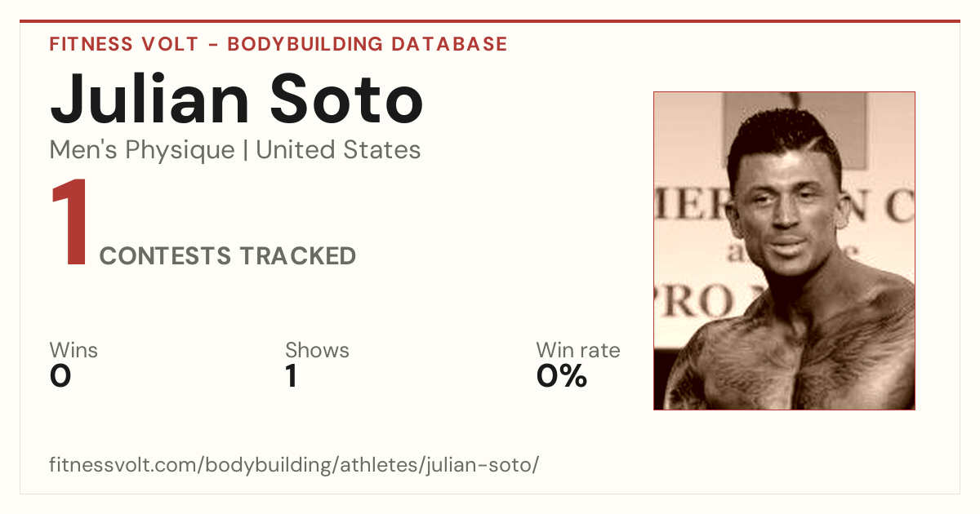Click the United States country label
This screenshot has height=514, width=980.
point(339,150)
